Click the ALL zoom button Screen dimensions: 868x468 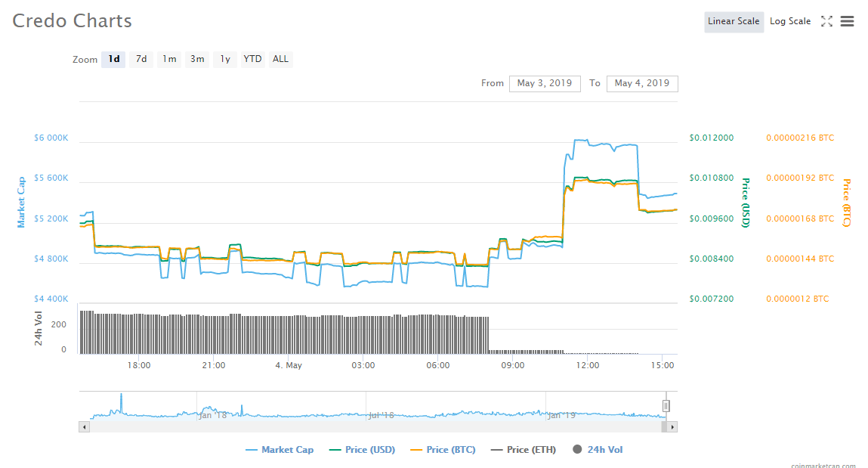(x=280, y=59)
